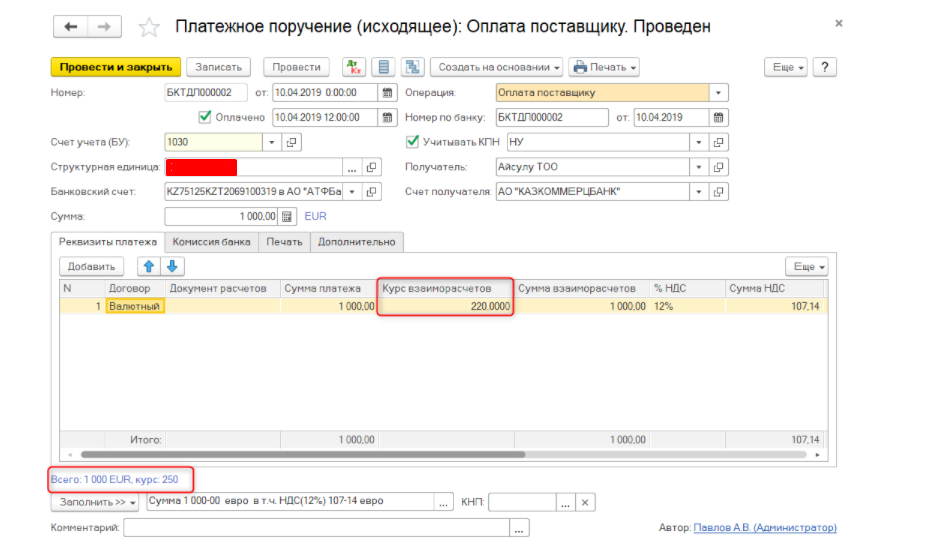Open the Получатель Айсулу ТОО record
The image size is (937, 552).
[718, 167]
